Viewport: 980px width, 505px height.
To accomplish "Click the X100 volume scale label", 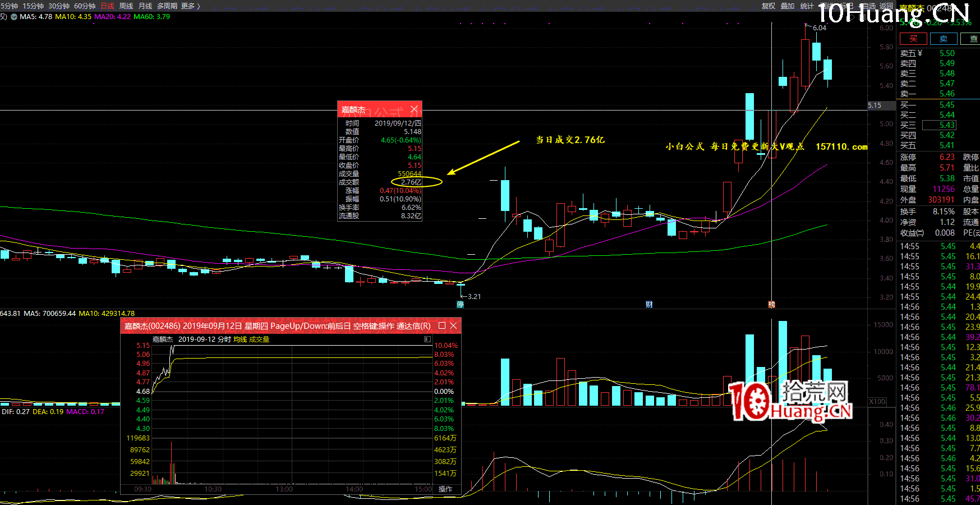I will [x=877, y=402].
